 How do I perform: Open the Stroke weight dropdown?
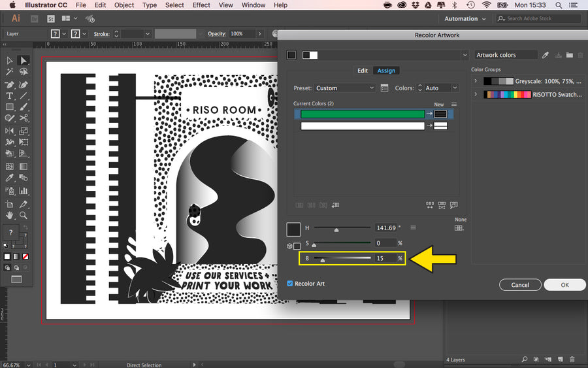[148, 34]
